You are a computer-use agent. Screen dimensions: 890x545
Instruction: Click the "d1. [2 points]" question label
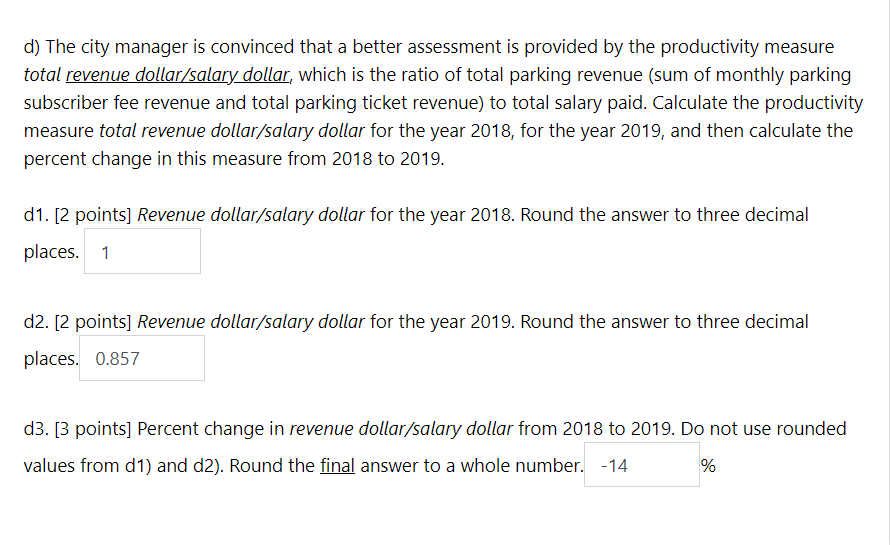77,215
